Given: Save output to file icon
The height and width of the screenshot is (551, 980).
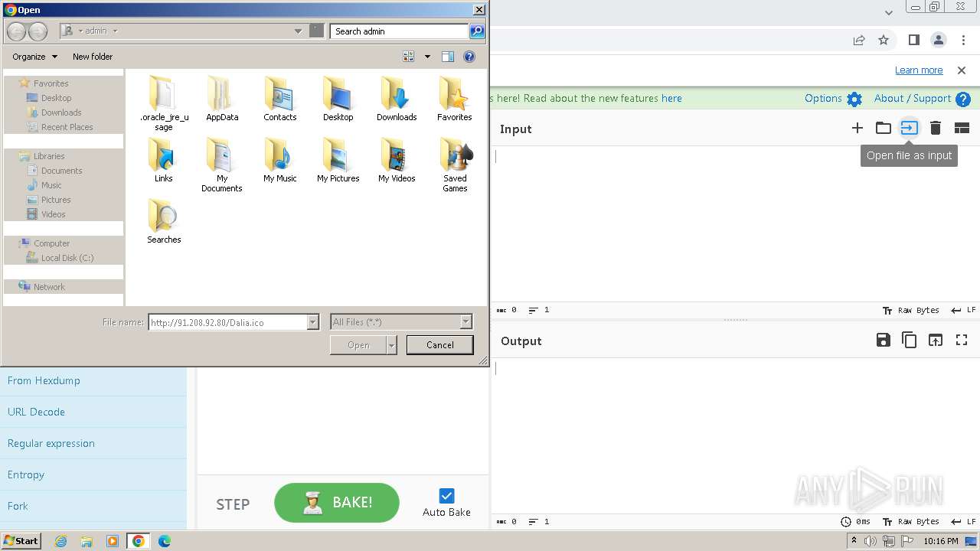Looking at the screenshot, I should (884, 341).
